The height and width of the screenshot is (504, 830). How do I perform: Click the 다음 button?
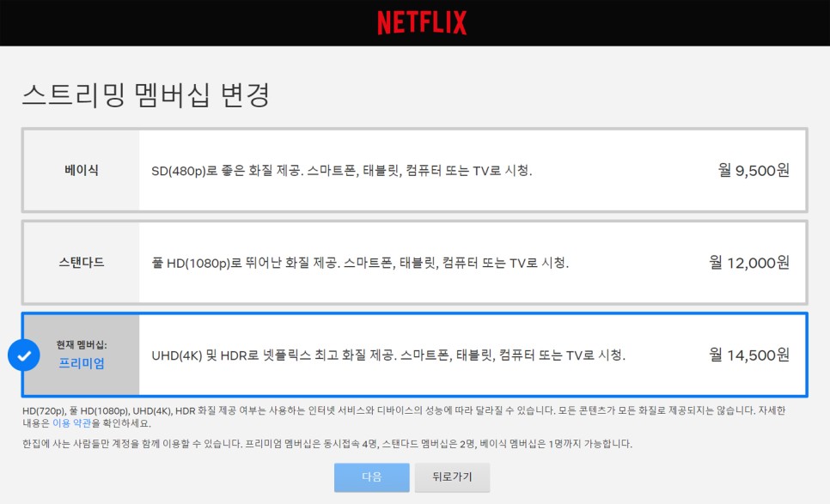click(x=371, y=477)
